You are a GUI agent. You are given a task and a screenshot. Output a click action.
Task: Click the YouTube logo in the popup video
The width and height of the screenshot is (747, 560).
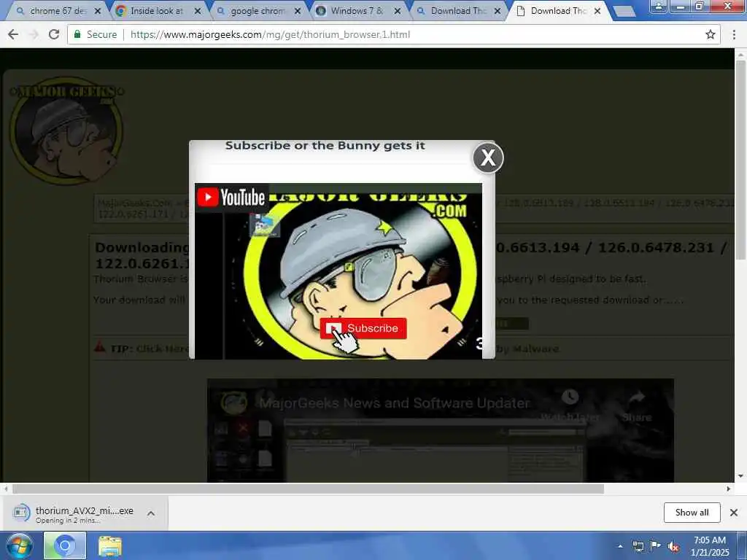point(231,197)
